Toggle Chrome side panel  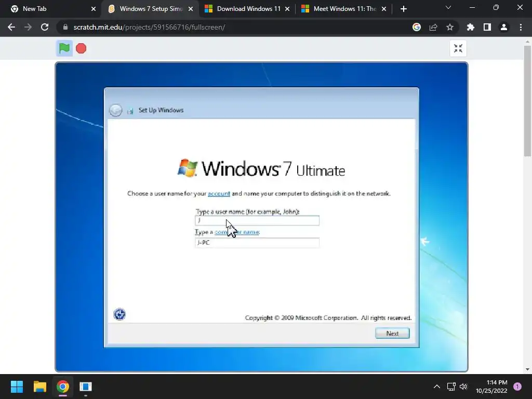[x=487, y=27]
